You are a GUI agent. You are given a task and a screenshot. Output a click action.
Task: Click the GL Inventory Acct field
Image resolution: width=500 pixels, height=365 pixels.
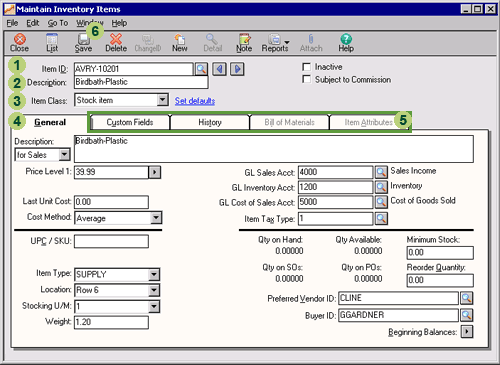click(x=335, y=187)
